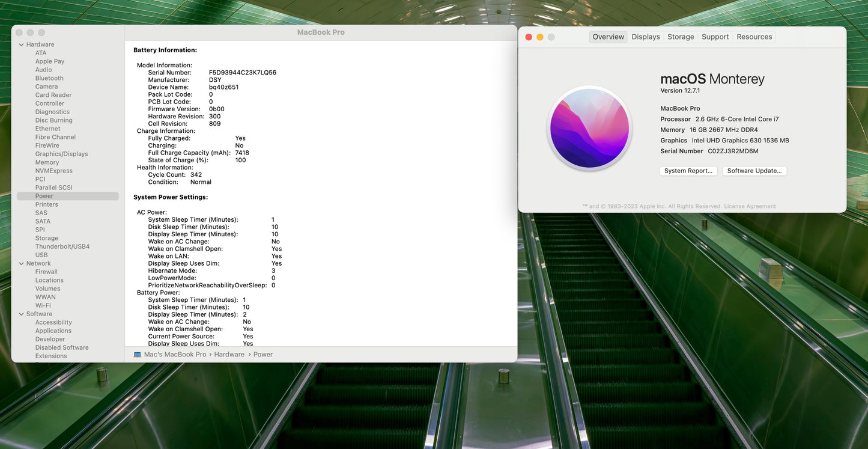The height and width of the screenshot is (449, 868).
Task: Select the Support tab
Action: click(715, 37)
